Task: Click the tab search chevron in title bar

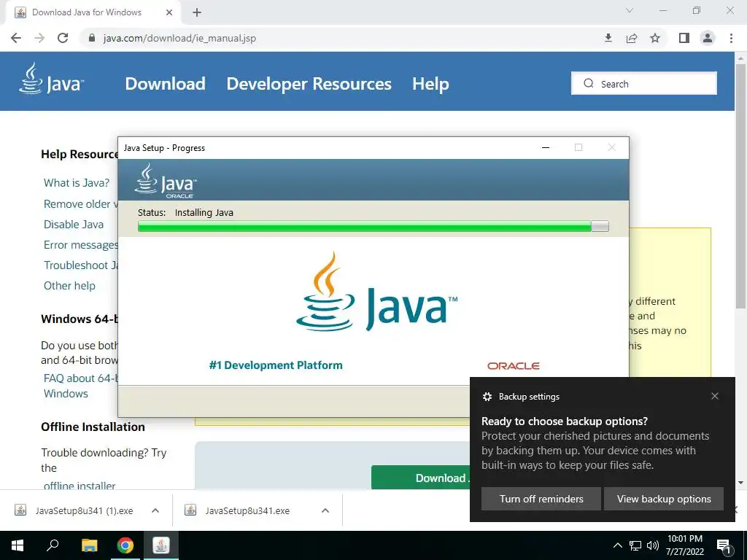Action: click(630, 10)
